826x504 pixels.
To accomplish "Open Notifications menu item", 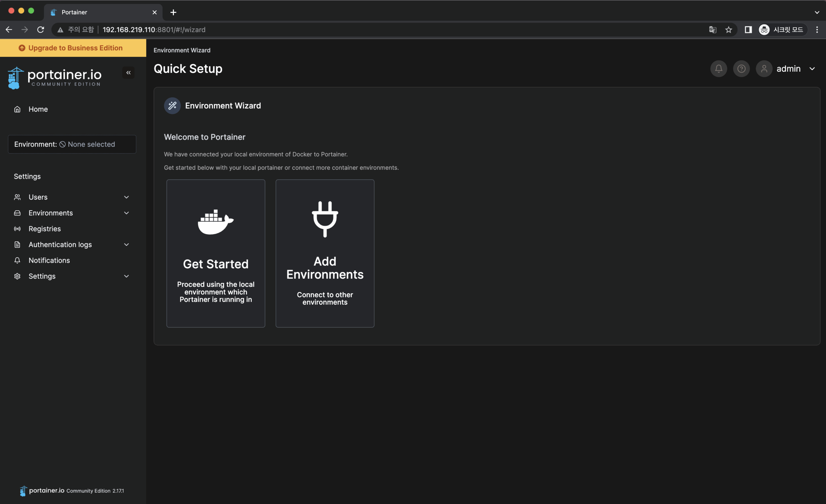I will (x=72, y=260).
